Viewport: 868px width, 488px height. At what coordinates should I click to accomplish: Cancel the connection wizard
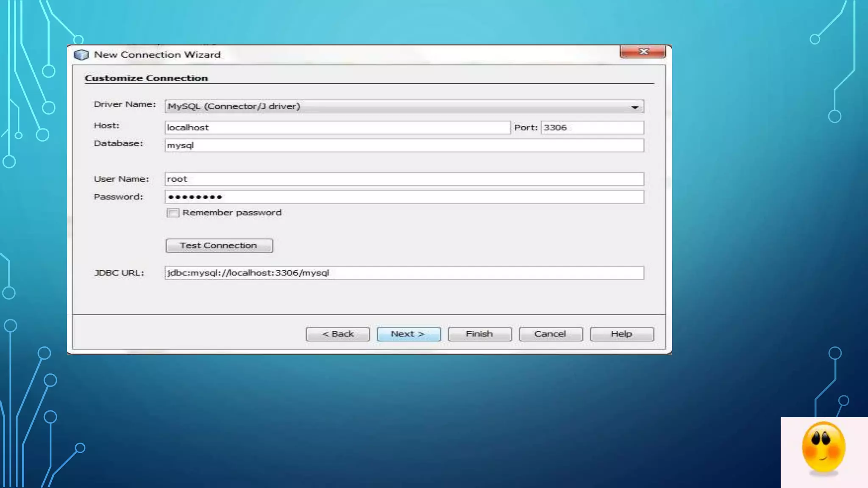pos(550,334)
